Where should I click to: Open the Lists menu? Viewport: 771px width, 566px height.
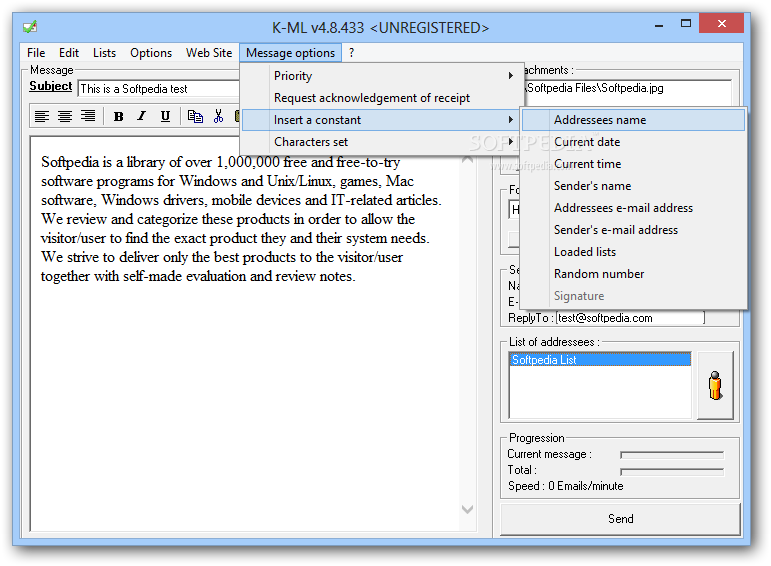(x=104, y=53)
